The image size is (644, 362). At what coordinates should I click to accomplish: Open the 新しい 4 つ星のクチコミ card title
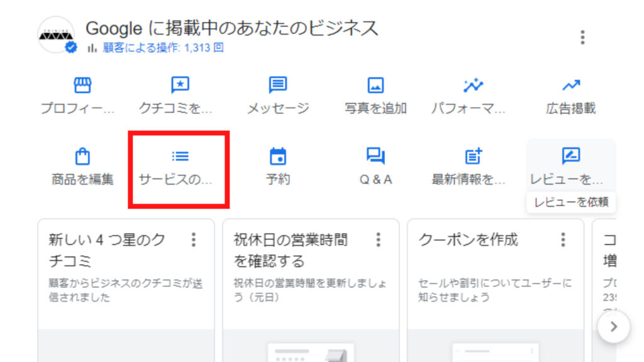[x=107, y=250]
